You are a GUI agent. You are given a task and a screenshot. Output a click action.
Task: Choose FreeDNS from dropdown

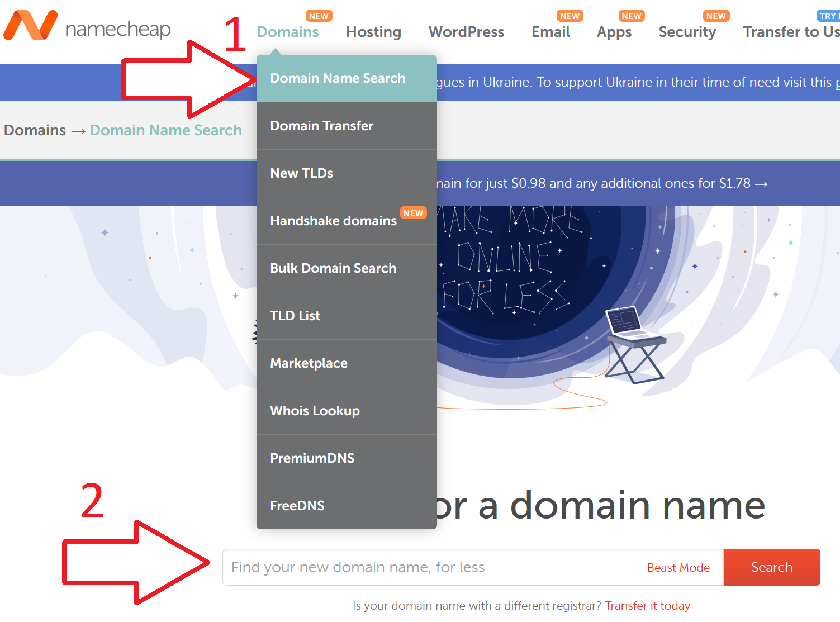pyautogui.click(x=347, y=506)
